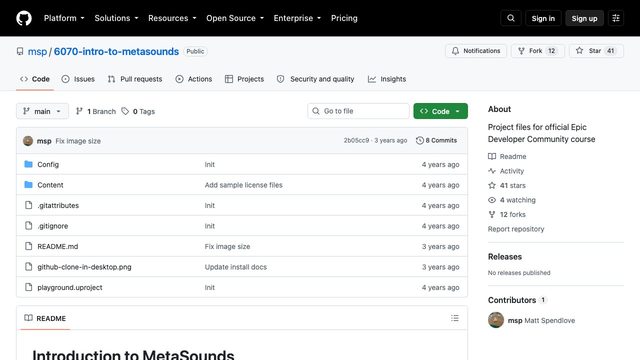The height and width of the screenshot is (360, 640).
Task: Select the Code tab
Action: coord(35,79)
